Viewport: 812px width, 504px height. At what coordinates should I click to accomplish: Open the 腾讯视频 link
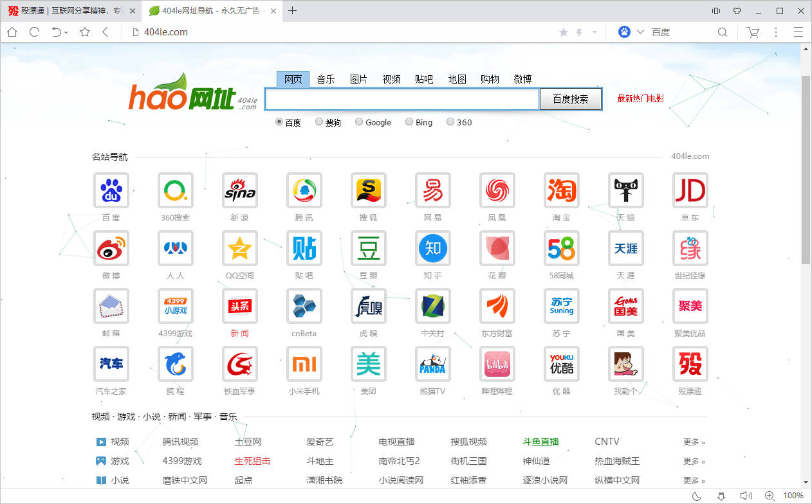(x=180, y=442)
